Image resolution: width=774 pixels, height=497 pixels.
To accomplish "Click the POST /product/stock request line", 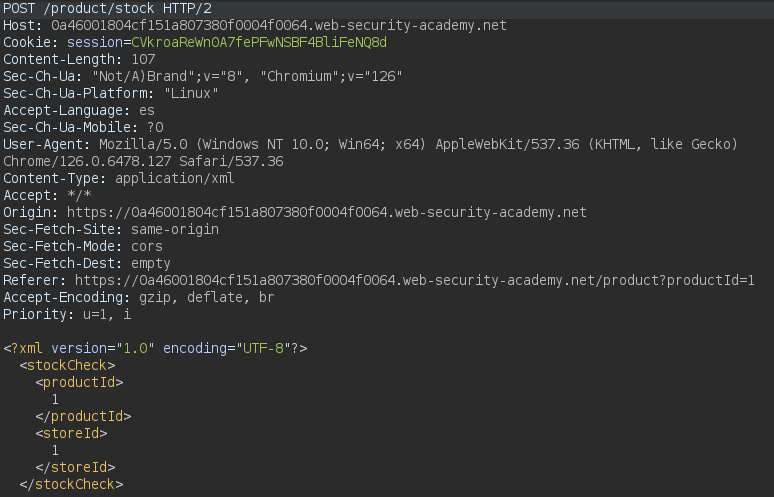I will point(108,8).
